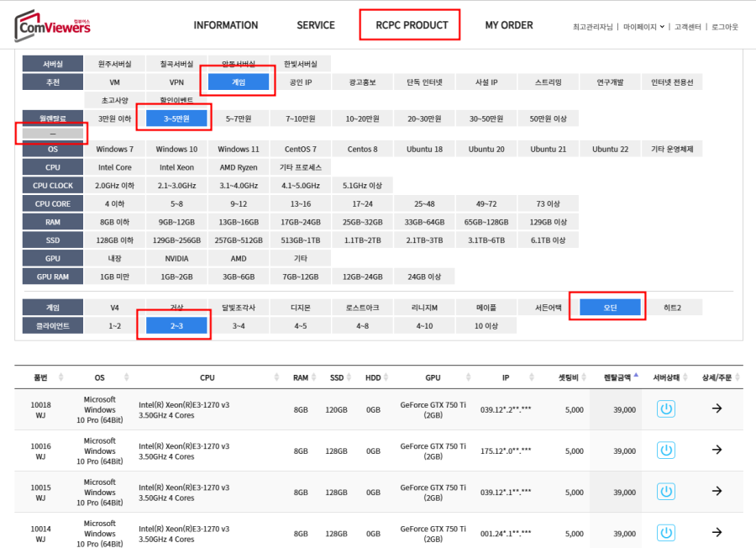Viewport: 756px width, 548px height.
Task: Collapse the filter panel with dash button
Action: (x=52, y=134)
